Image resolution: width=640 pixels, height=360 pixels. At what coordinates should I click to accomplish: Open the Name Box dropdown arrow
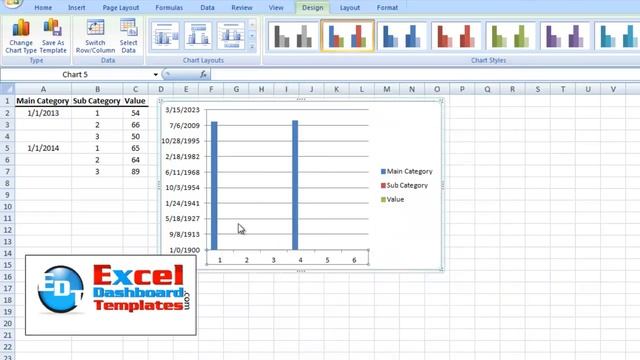[156, 75]
